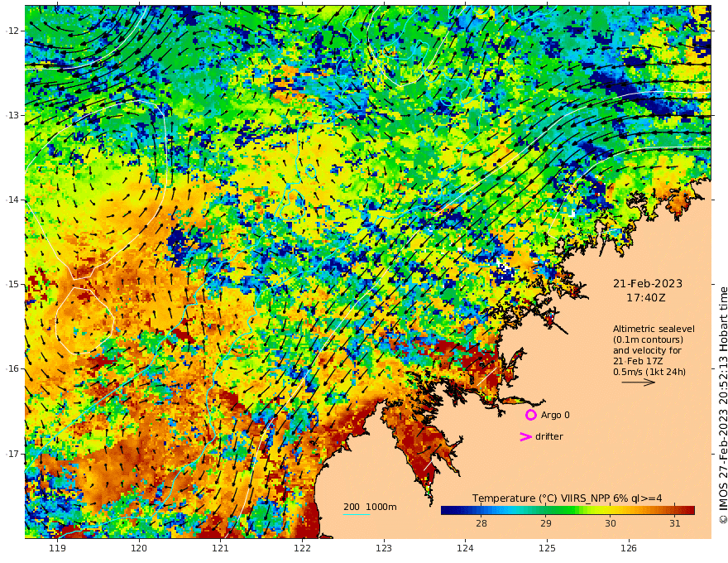Viewport: 728px width, 563px height.
Task: Click the latitude axis label -13
Action: coord(12,115)
